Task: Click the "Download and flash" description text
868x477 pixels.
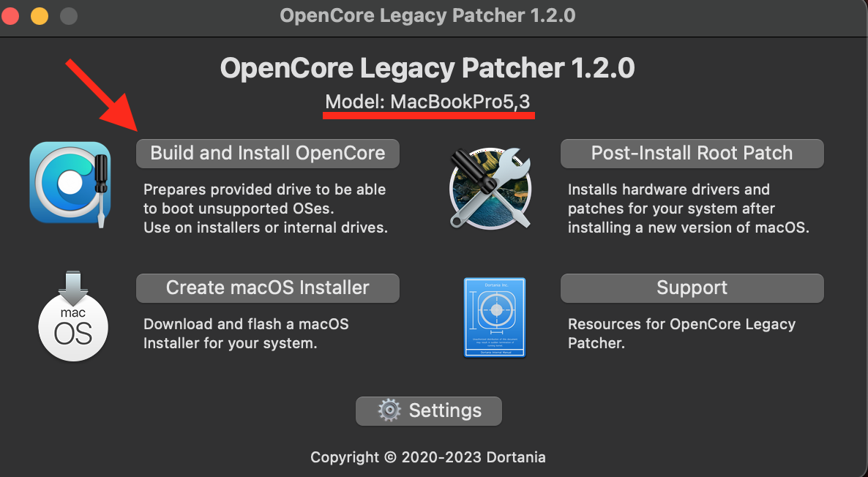Action: click(246, 333)
